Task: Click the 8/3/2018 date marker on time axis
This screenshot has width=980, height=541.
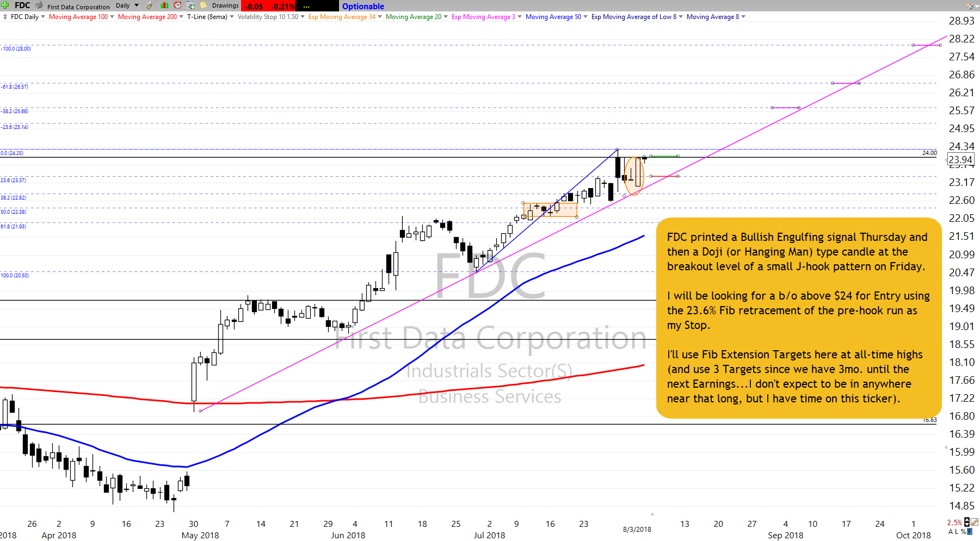Action: pyautogui.click(x=637, y=529)
